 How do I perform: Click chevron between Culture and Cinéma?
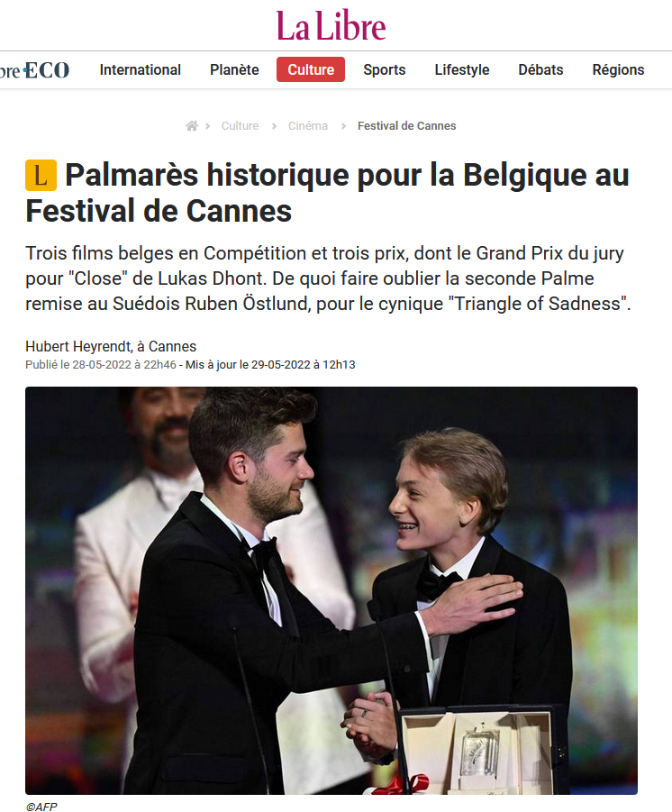click(275, 126)
